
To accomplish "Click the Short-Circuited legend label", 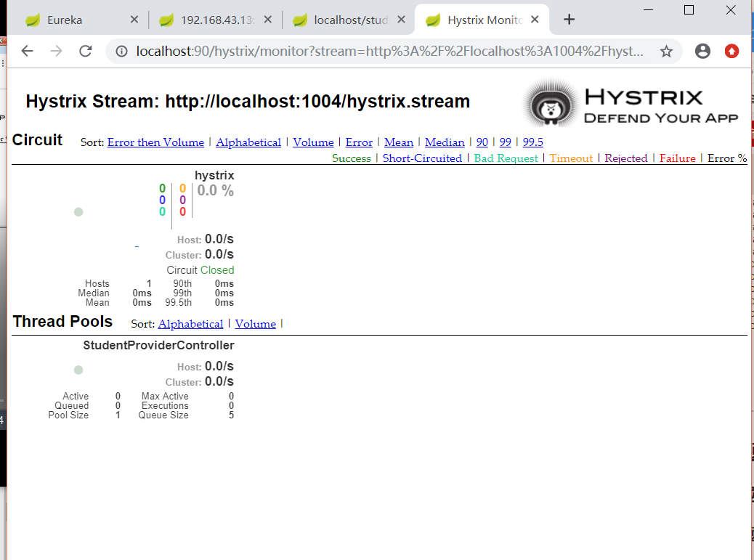I will pyautogui.click(x=422, y=158).
